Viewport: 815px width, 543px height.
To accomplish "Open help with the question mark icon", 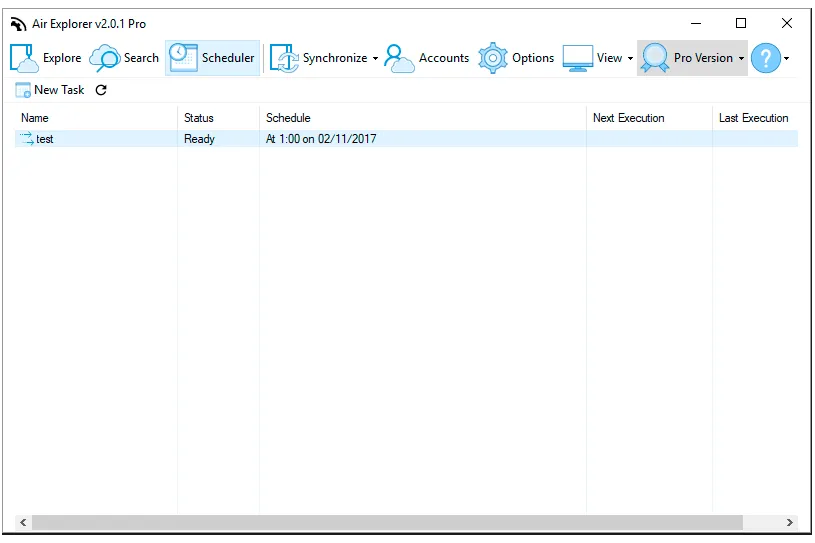I will click(766, 58).
